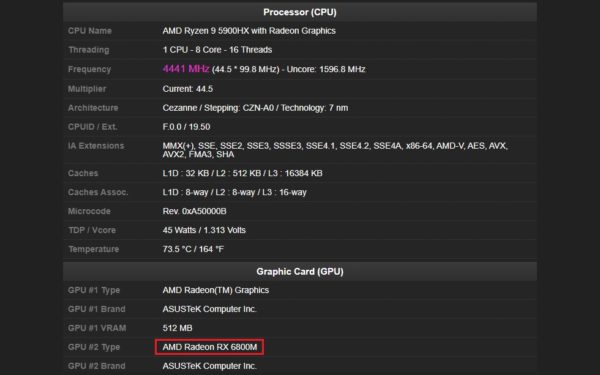The width and height of the screenshot is (600, 375).
Task: Click the GPU #1 Type label
Action: 94,290
